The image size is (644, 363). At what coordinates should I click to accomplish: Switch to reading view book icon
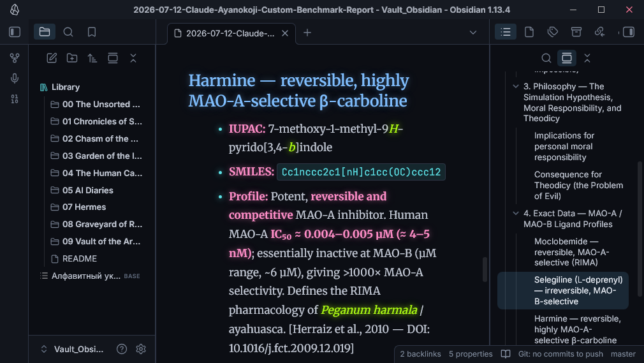(x=506, y=354)
